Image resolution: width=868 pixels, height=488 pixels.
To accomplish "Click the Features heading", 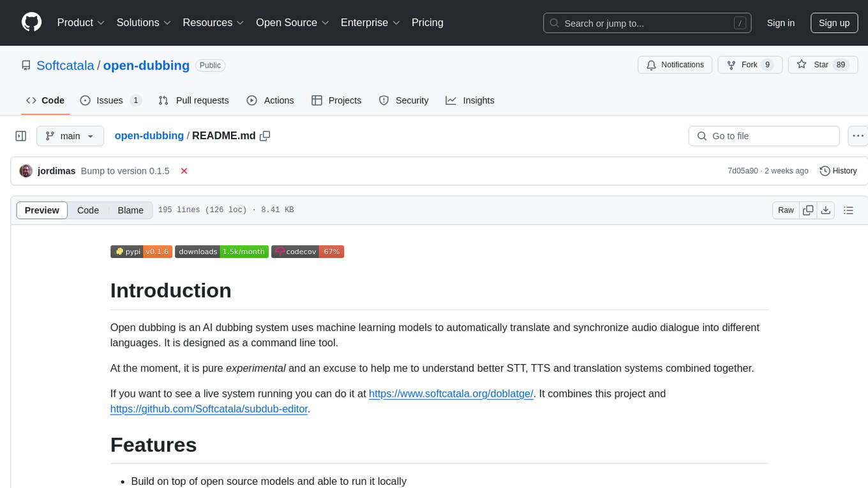I will (x=153, y=445).
